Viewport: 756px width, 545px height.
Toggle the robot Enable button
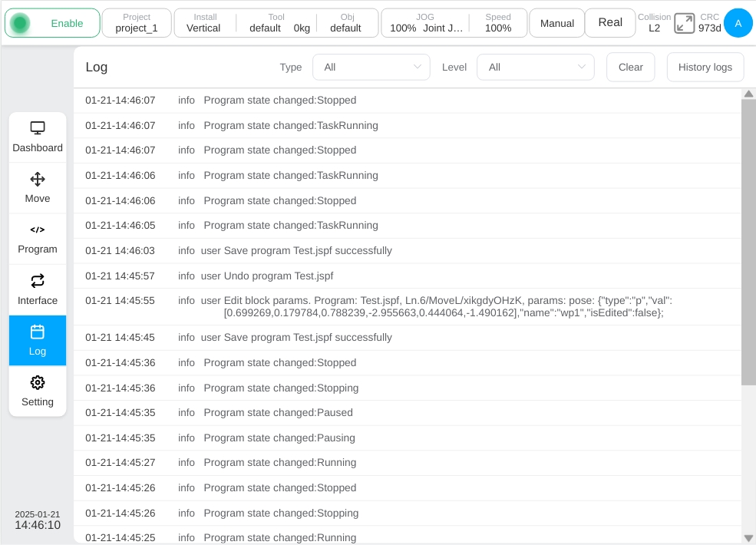pyautogui.click(x=52, y=23)
